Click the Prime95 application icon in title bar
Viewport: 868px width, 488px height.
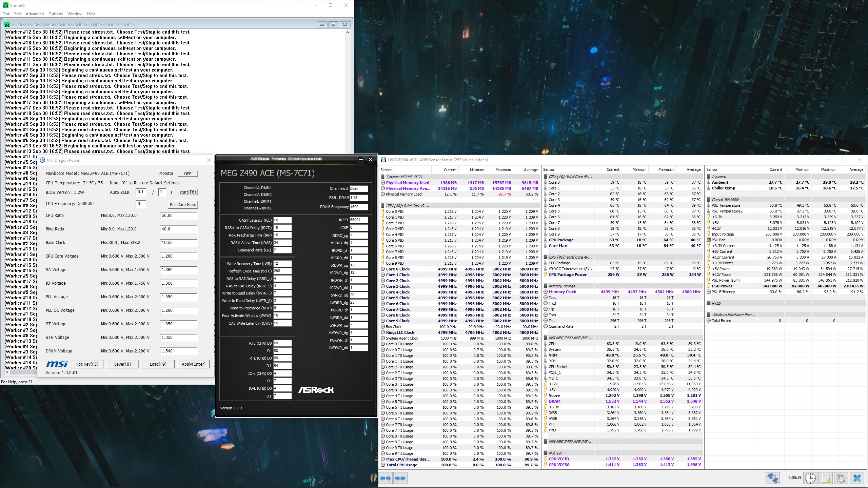pyautogui.click(x=5, y=5)
